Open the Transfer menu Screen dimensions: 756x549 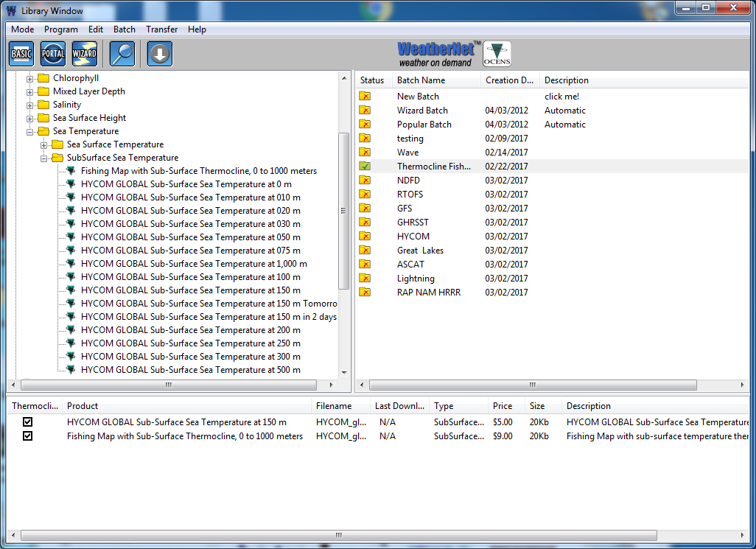click(161, 29)
